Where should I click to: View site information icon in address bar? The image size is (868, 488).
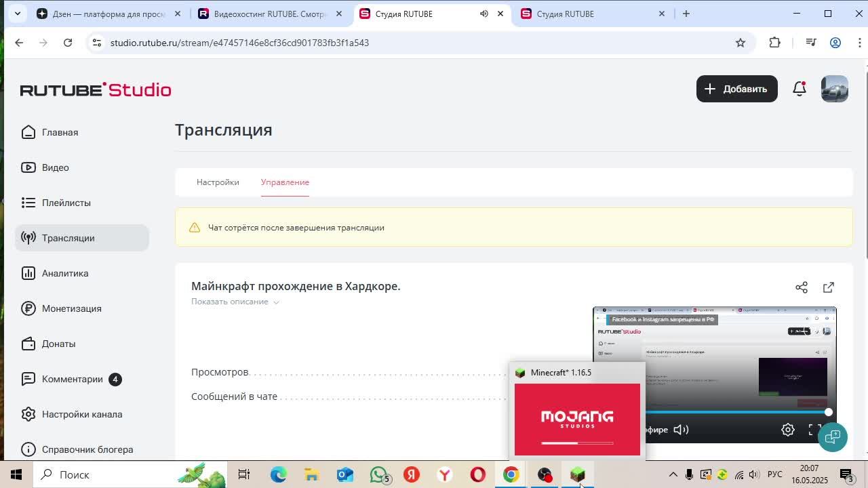(x=97, y=43)
